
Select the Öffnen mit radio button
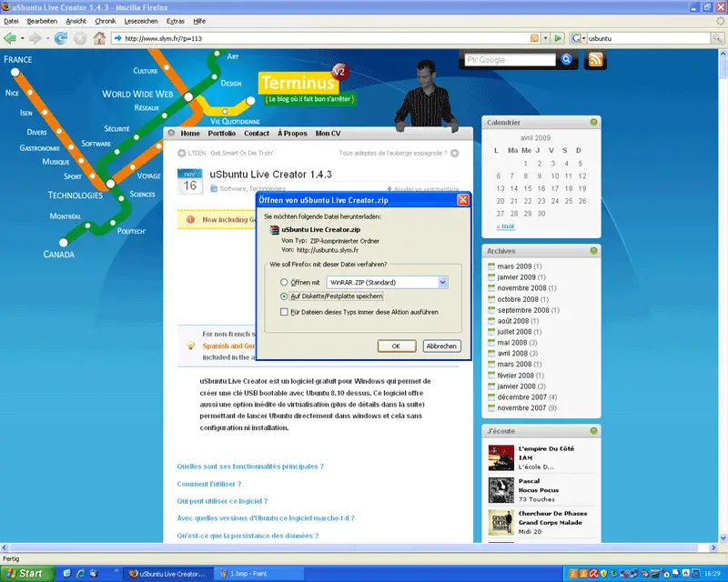284,282
